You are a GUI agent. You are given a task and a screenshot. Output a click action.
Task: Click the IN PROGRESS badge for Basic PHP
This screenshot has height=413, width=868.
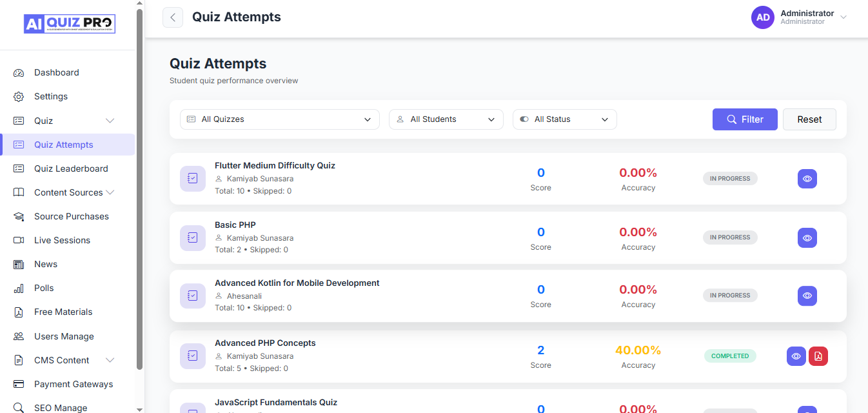730,237
